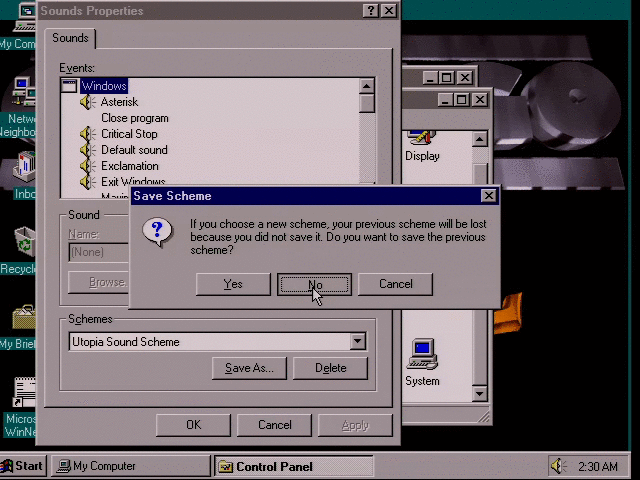Screen dimensions: 640x480
Task: Close the Sounds Properties window
Action: click(x=389, y=11)
